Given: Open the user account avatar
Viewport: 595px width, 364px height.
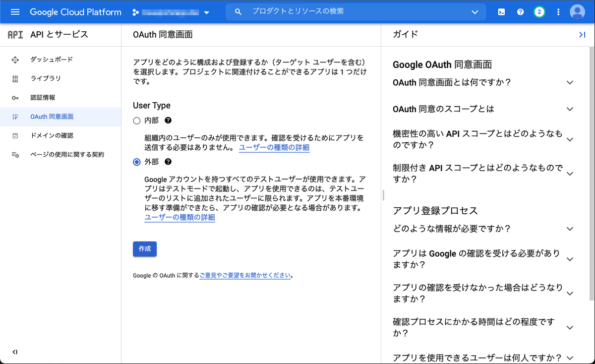Looking at the screenshot, I should [x=577, y=12].
